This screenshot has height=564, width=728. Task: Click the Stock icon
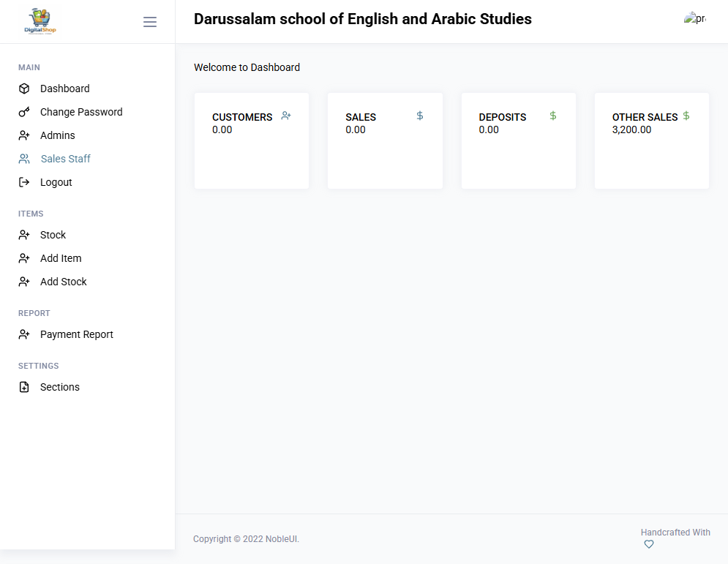tap(24, 235)
